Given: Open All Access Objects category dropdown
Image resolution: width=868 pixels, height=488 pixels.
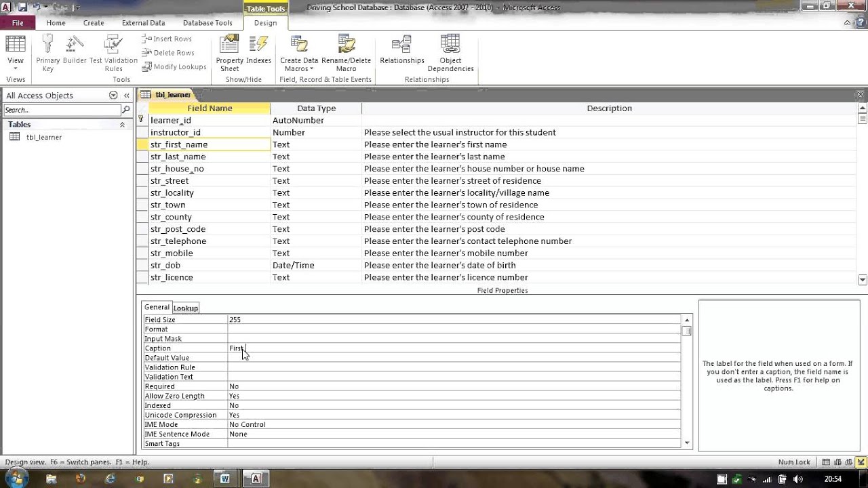Looking at the screenshot, I should [x=113, y=96].
